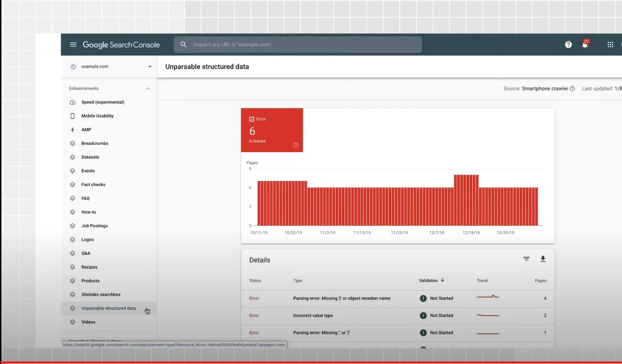Collapse the Enhancements section chevron
This screenshot has width=622, height=364.
coord(148,88)
